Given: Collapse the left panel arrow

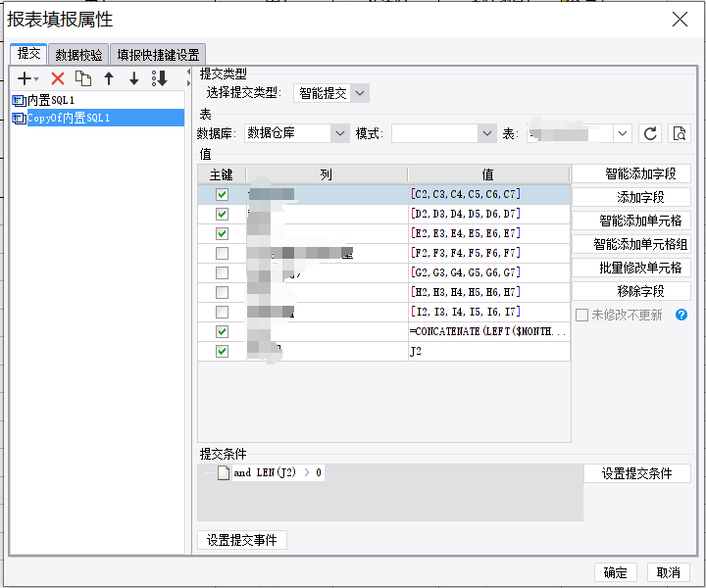Looking at the screenshot, I should (188, 73).
